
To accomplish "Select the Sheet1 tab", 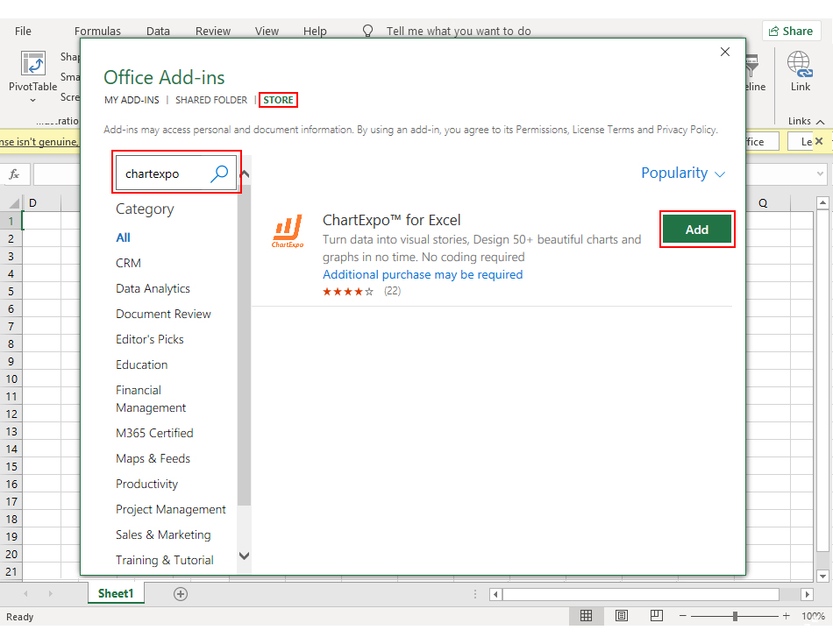I will (x=116, y=593).
